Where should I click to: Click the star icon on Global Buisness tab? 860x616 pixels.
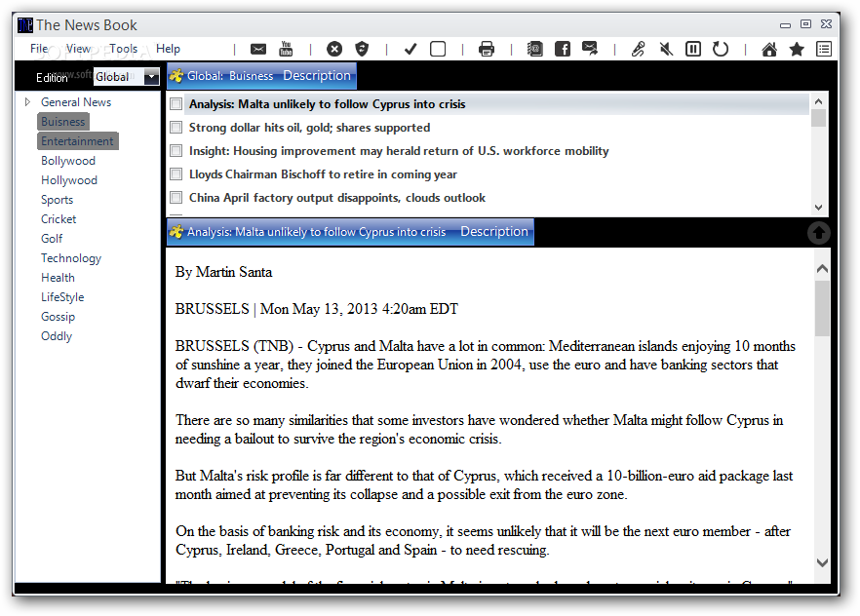click(x=176, y=76)
